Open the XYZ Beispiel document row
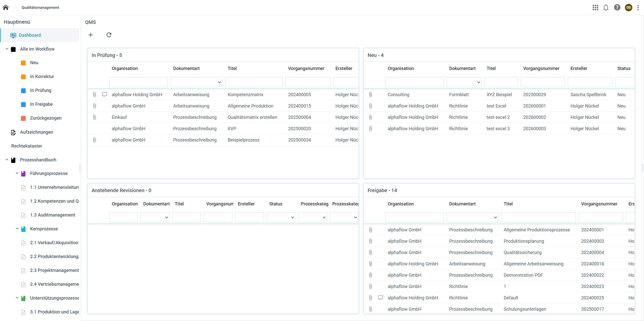This screenshot has width=644, height=321. click(499, 95)
